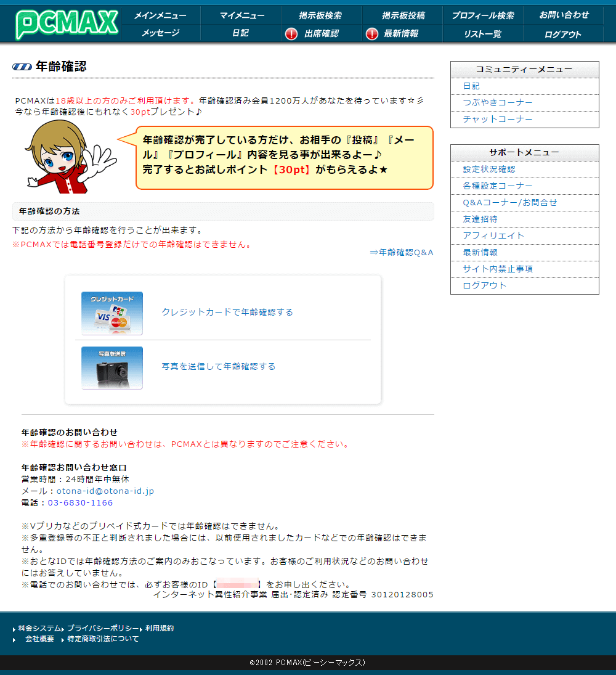Open プロフィール検索 from the header

tap(483, 15)
